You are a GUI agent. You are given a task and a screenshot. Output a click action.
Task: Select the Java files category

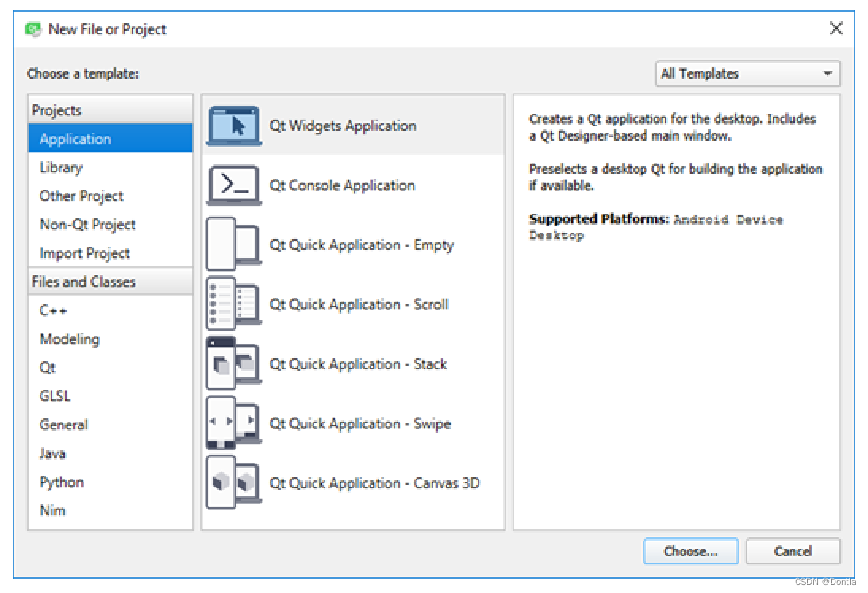pos(110,453)
